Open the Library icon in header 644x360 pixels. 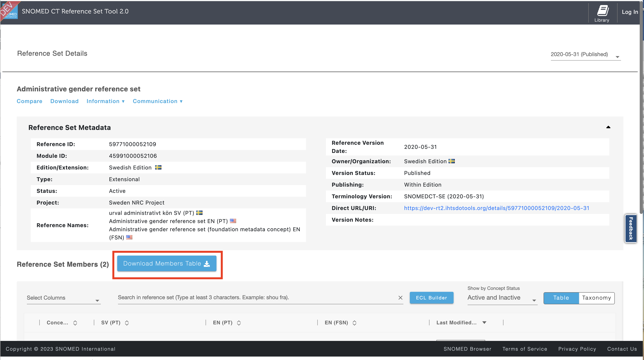tap(602, 13)
